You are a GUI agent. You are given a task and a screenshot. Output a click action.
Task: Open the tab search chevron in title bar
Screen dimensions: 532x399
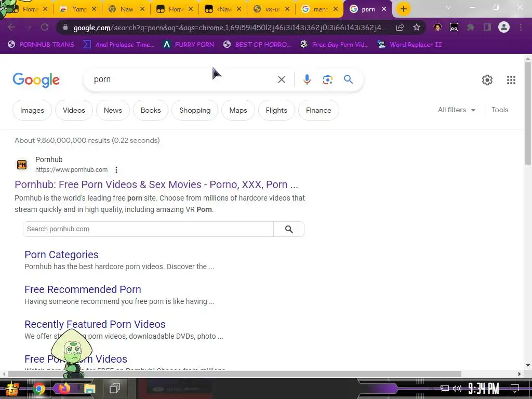[448, 7]
